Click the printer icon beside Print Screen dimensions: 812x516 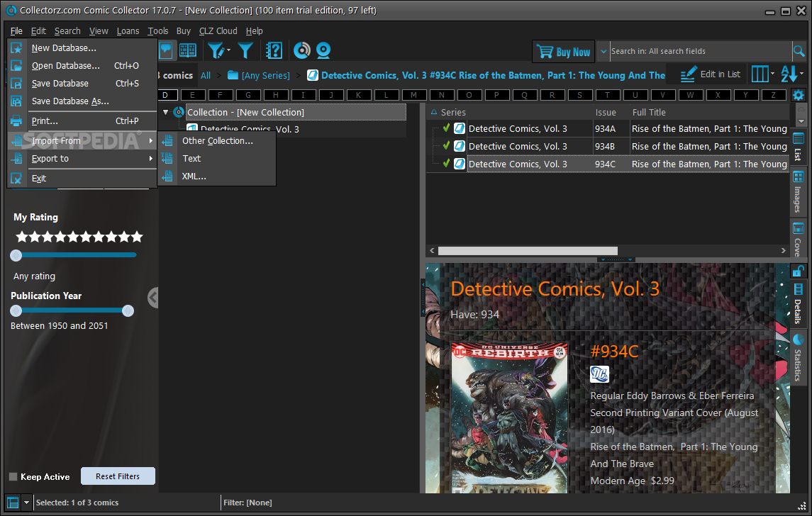tap(16, 120)
